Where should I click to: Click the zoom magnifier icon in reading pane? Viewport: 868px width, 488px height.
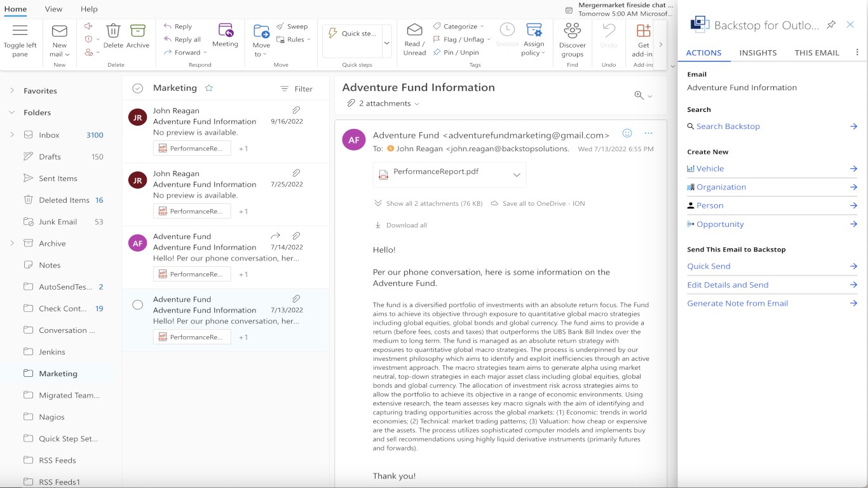tap(639, 95)
